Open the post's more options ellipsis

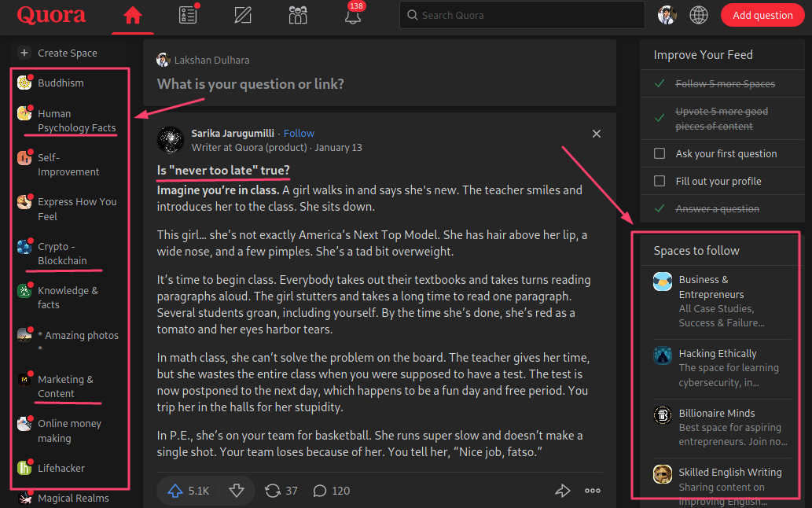593,491
